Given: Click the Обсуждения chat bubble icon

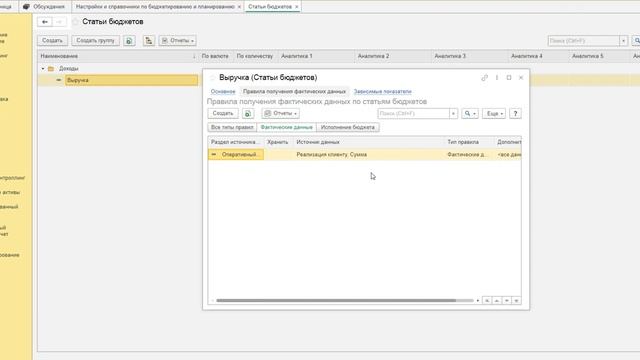Looking at the screenshot, I should [27, 7].
